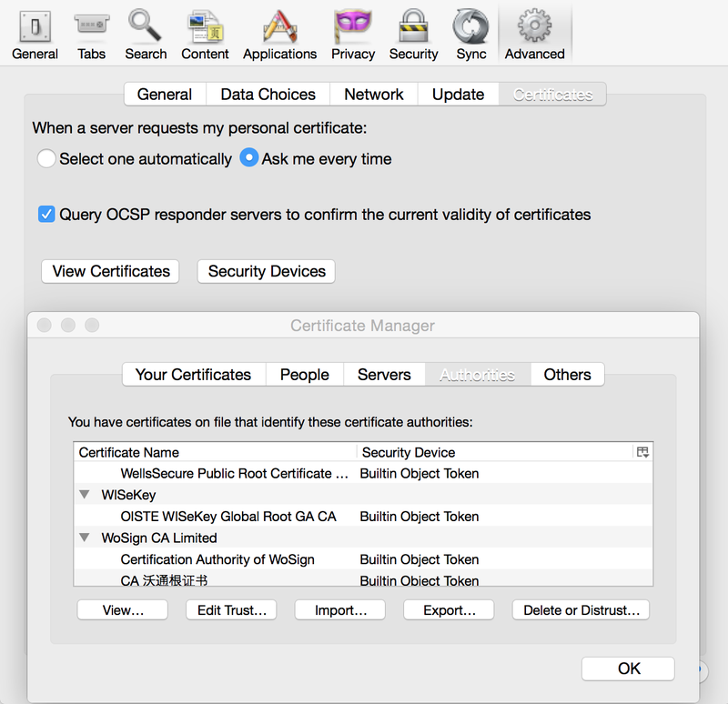
Task: Click the Certificate Manager close button
Action: [44, 325]
